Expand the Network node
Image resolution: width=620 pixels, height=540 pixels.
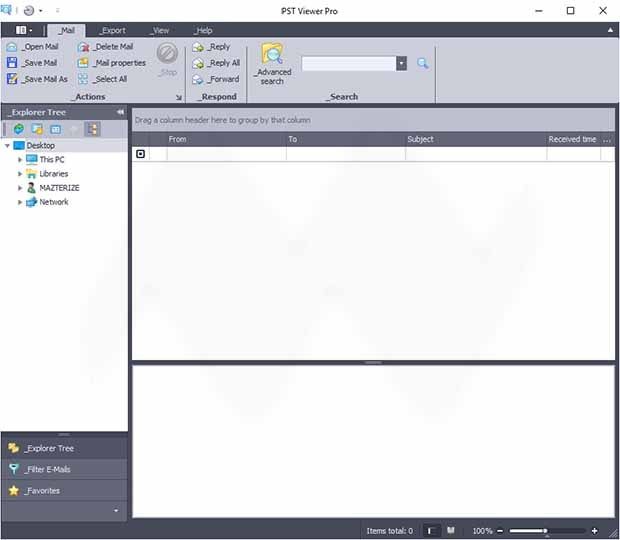click(20, 202)
